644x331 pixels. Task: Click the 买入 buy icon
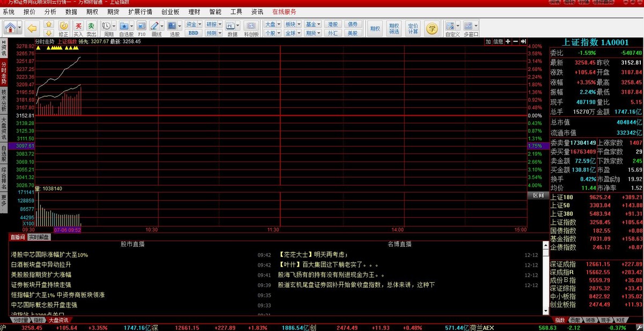pos(78,28)
